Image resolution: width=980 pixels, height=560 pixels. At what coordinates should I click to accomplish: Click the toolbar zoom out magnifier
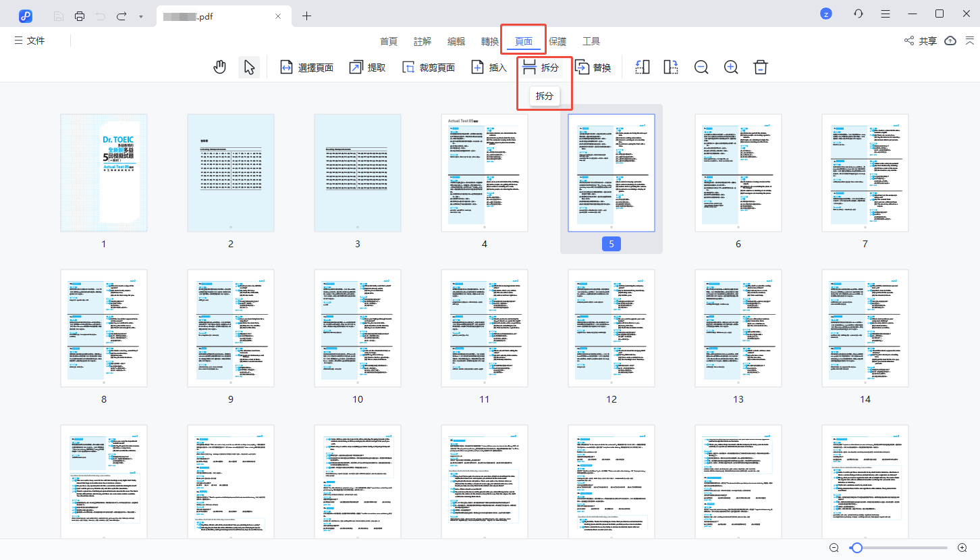pyautogui.click(x=701, y=68)
